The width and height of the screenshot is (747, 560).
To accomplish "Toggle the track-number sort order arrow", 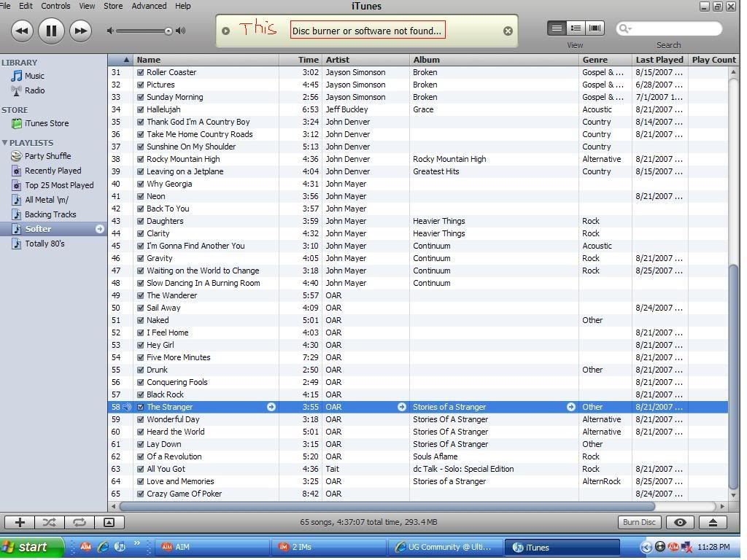I will (x=126, y=60).
